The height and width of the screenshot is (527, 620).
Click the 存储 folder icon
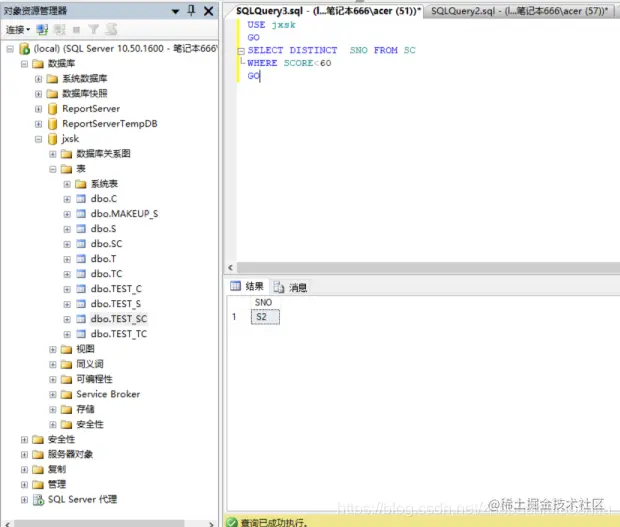click(x=66, y=409)
